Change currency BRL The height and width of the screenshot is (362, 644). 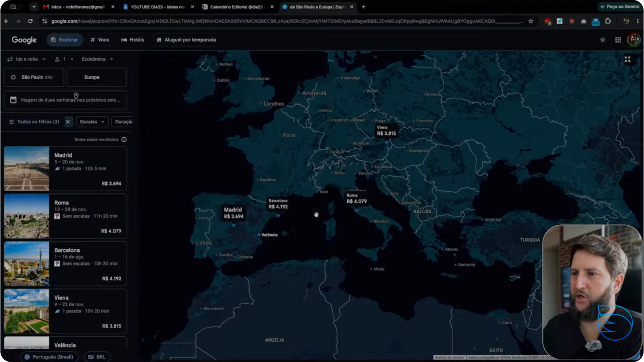97,357
